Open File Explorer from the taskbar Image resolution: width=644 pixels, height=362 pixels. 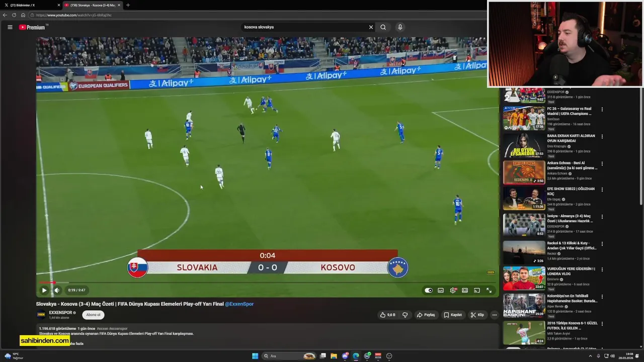tap(334, 356)
